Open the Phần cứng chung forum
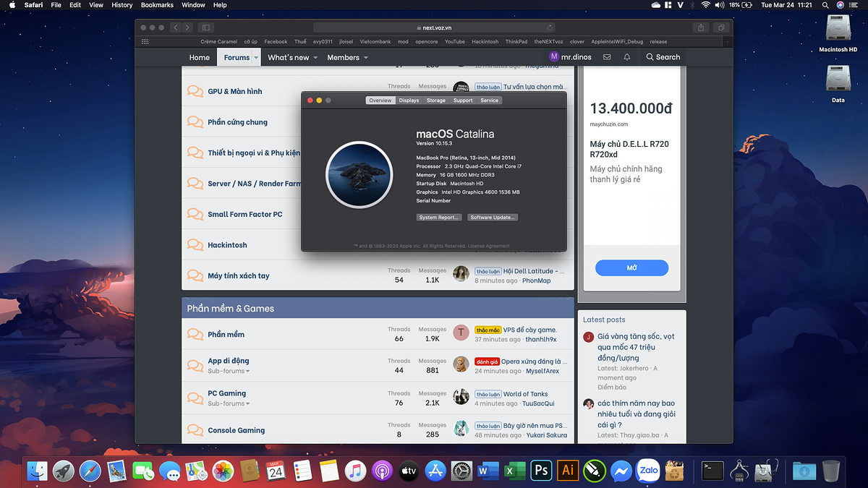Image resolution: width=868 pixels, height=488 pixels. click(237, 122)
